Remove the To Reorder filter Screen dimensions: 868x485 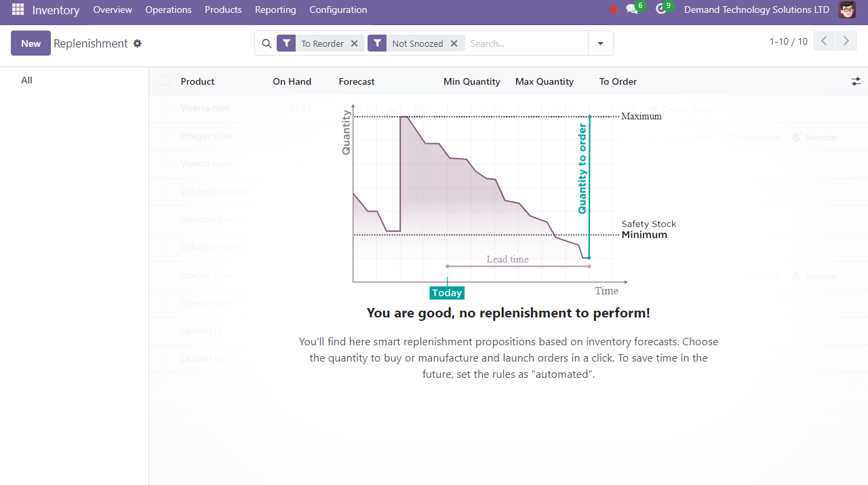[x=354, y=43]
